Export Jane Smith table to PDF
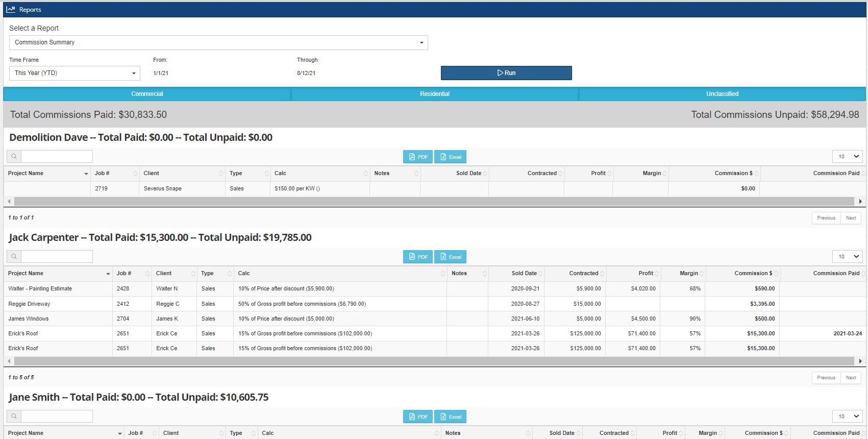Screen dimensions: 868x439 click(418, 417)
